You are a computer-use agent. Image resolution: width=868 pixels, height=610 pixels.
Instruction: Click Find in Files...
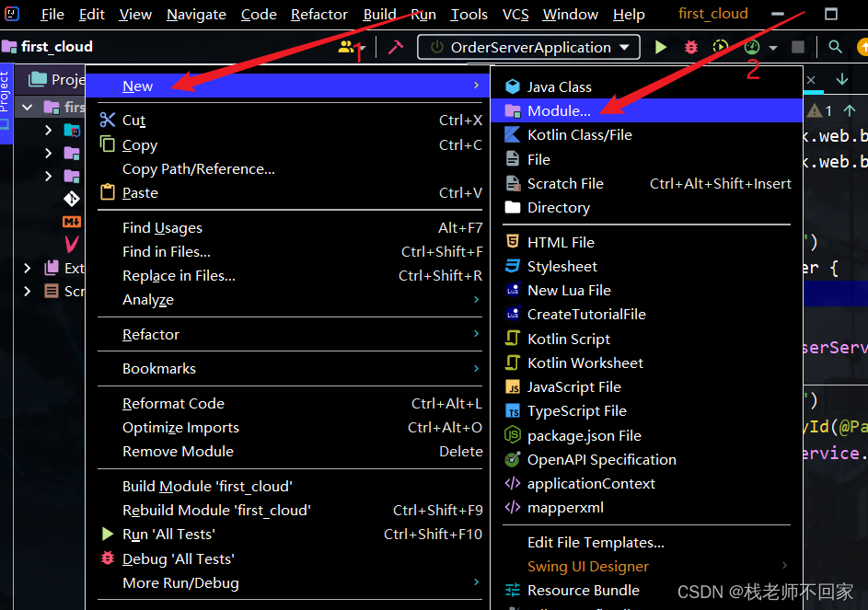[x=288, y=251]
